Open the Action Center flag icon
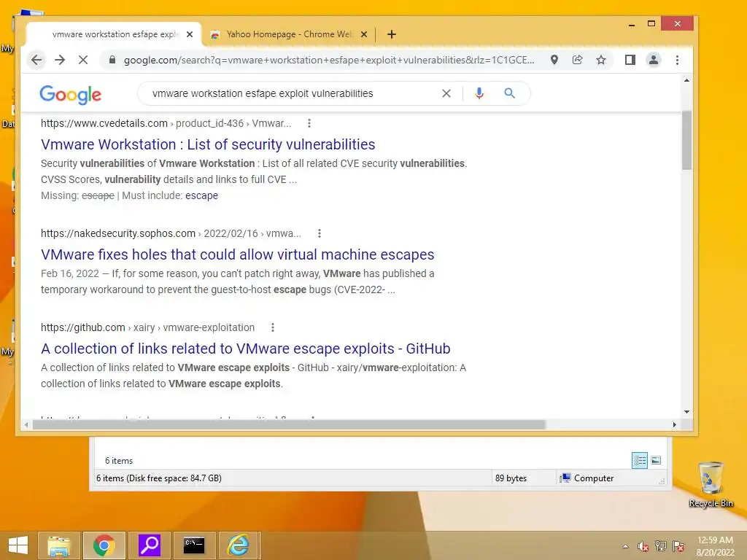Viewport: 747px width, 560px height. click(678, 546)
